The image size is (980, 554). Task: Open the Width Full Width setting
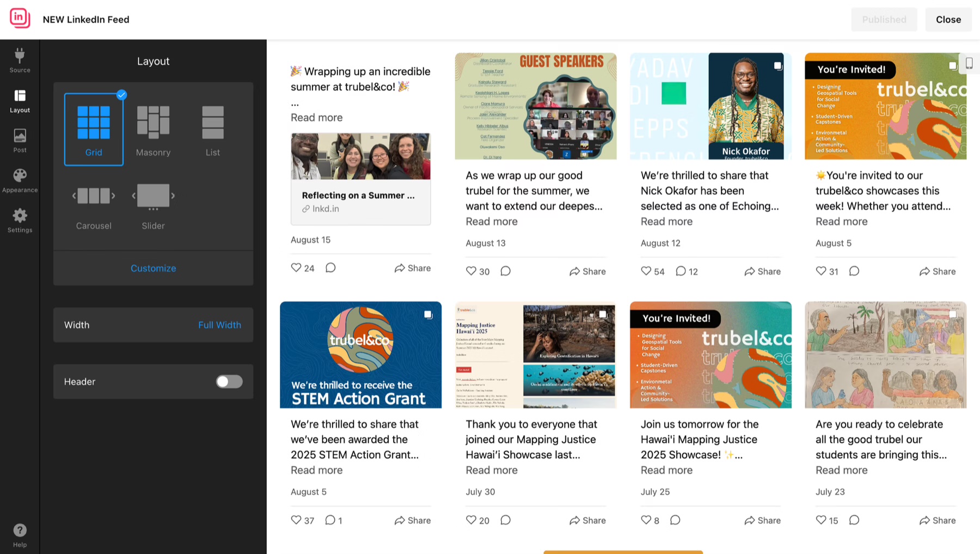click(153, 325)
